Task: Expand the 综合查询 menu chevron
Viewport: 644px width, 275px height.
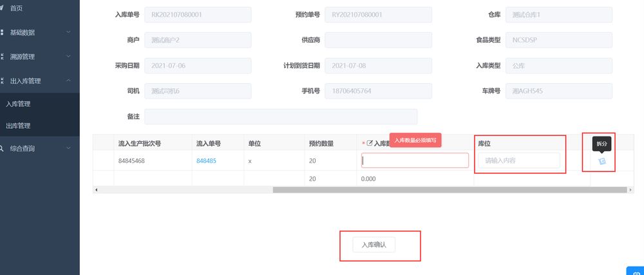Action: 68,148
